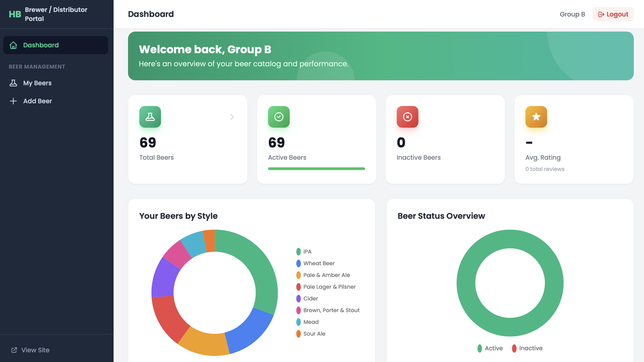Click the Inactive Beers label
This screenshot has width=644, height=362.
point(419,157)
